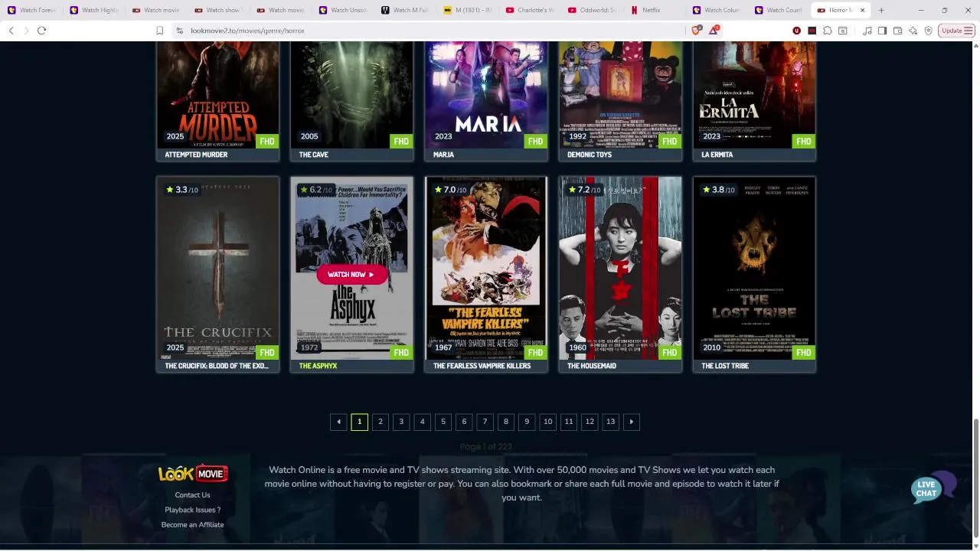Viewport: 980px width, 551px height.
Task: Reload the page
Action: pos(41,31)
